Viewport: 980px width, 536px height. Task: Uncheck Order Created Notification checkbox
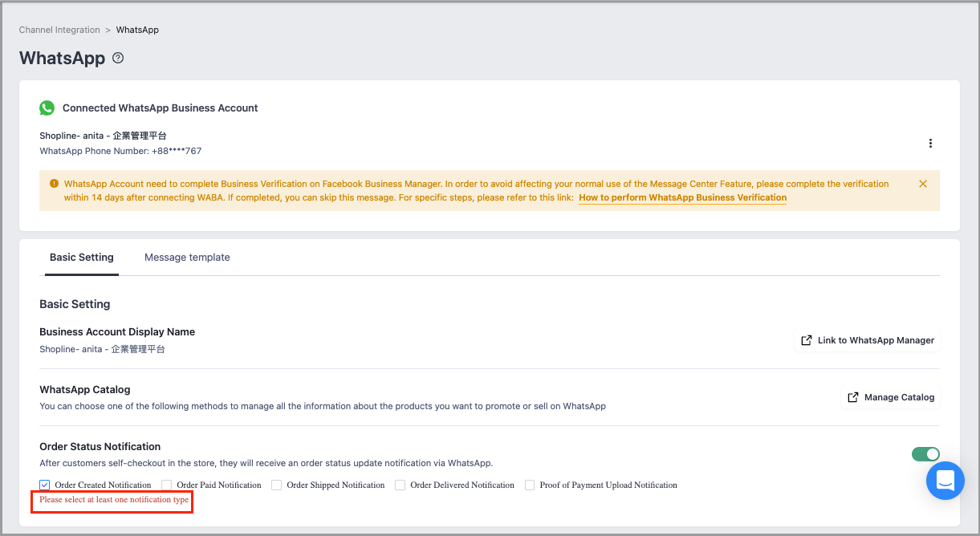point(44,485)
